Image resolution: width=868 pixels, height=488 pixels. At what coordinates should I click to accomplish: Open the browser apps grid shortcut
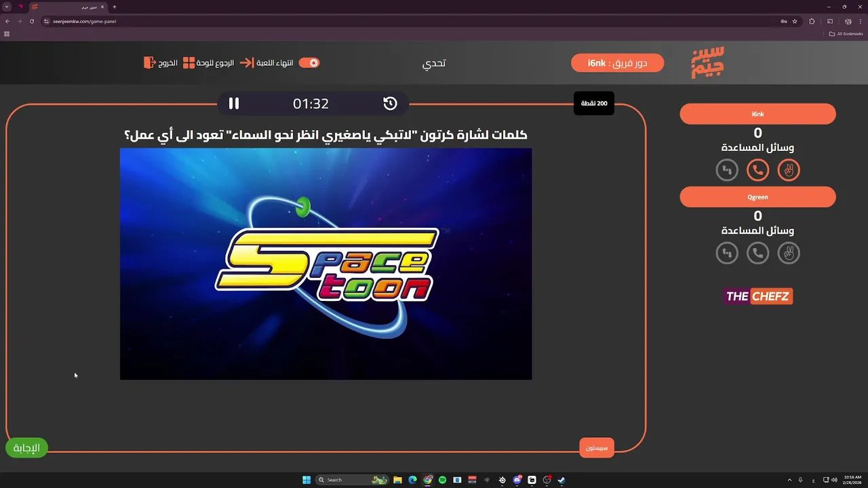7,34
